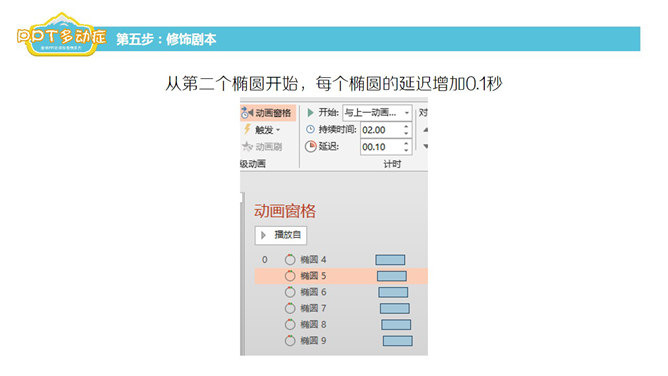Click the move earlier reorder up arrow
This screenshot has height=376, width=668.
425,130
